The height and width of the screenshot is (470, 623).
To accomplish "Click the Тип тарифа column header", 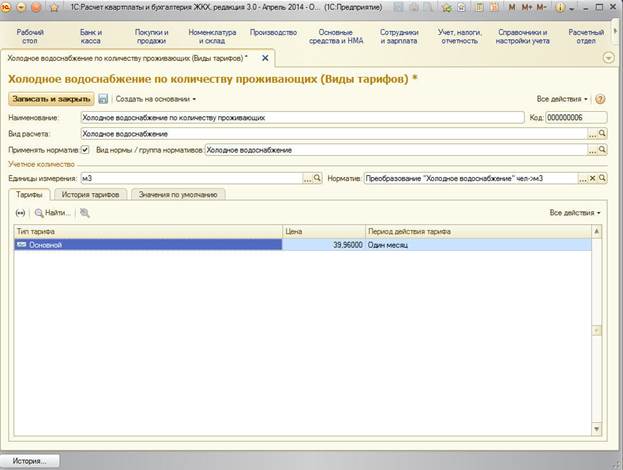I will [148, 231].
